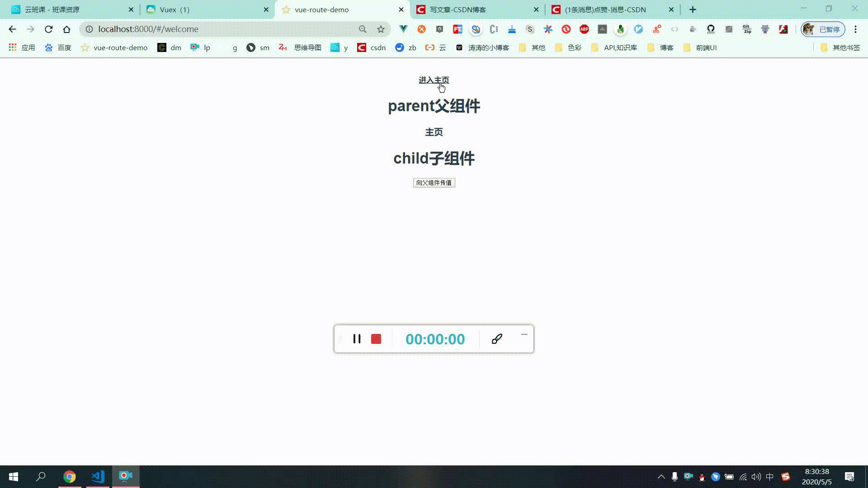Bookmark this page with star icon
This screenshot has width=868, height=488.
tap(381, 29)
